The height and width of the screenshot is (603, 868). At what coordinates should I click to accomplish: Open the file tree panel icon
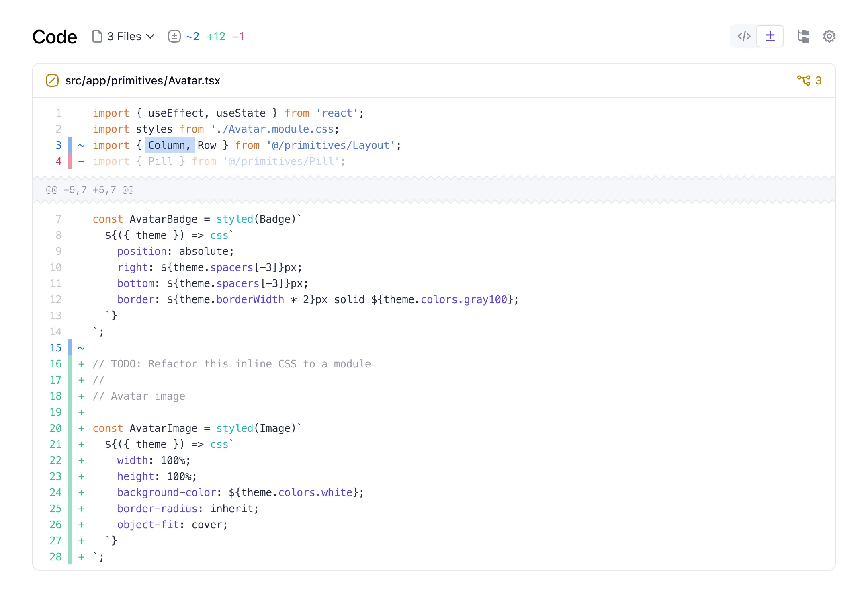tap(803, 36)
